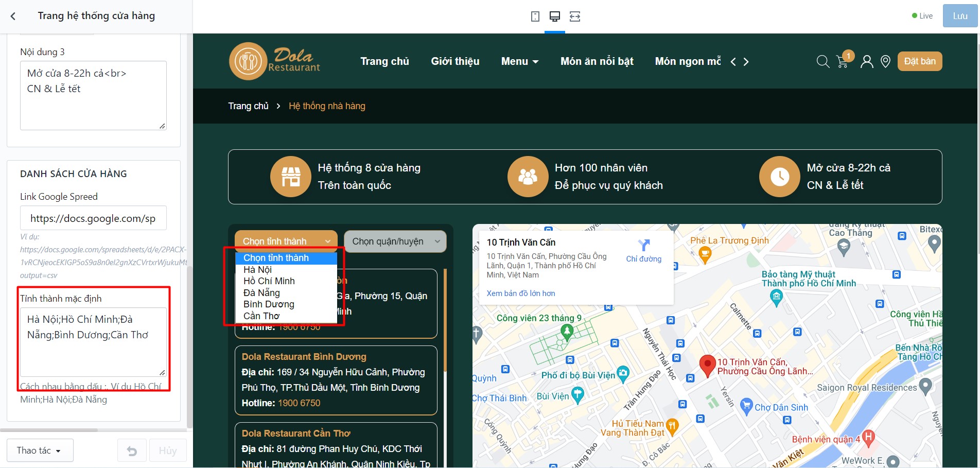
Task: Click the 'DANH SÁCH CỬA HÀNG' section heading
Action: coord(74,174)
